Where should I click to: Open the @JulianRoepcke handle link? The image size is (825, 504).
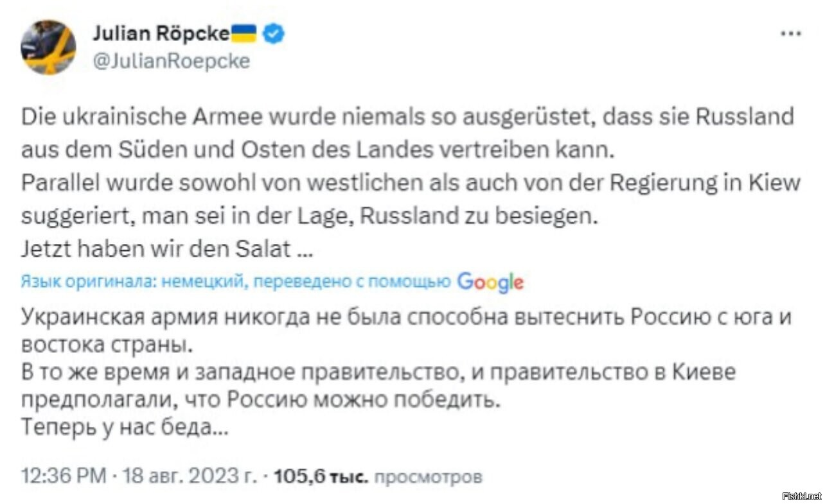(172, 61)
